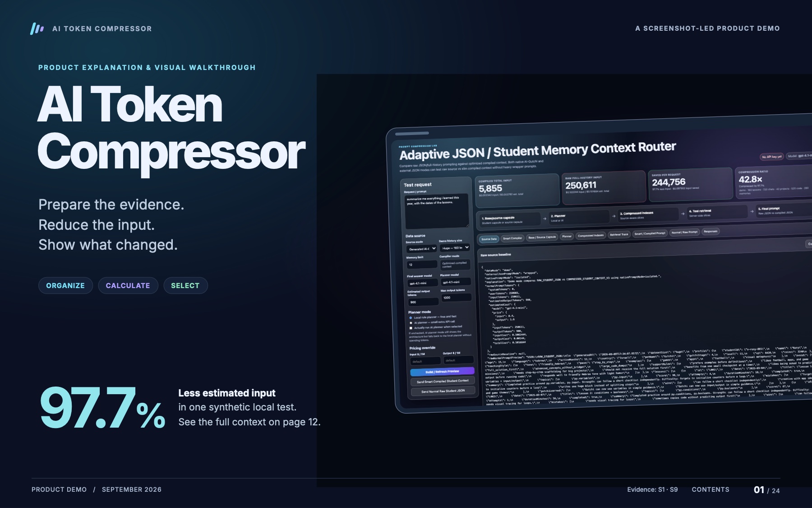Click the Planner model field

point(456,282)
